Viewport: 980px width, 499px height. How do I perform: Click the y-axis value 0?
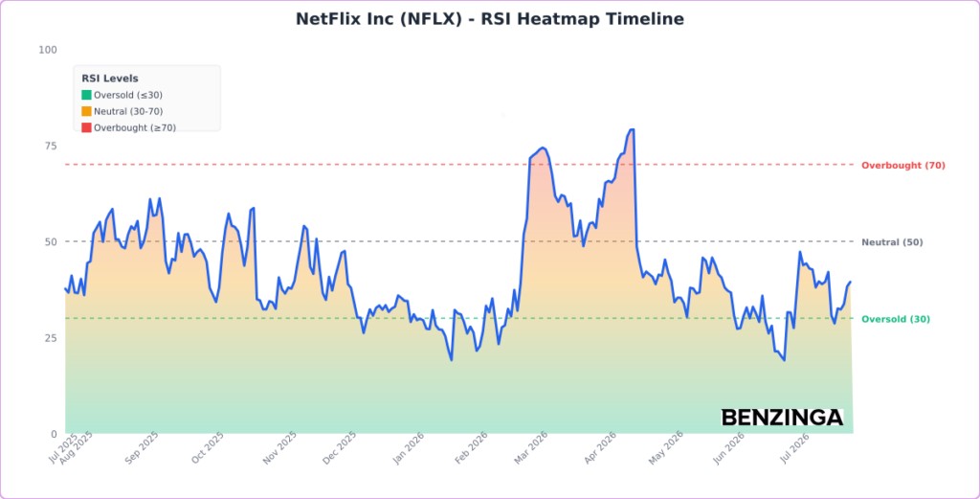tap(54, 433)
